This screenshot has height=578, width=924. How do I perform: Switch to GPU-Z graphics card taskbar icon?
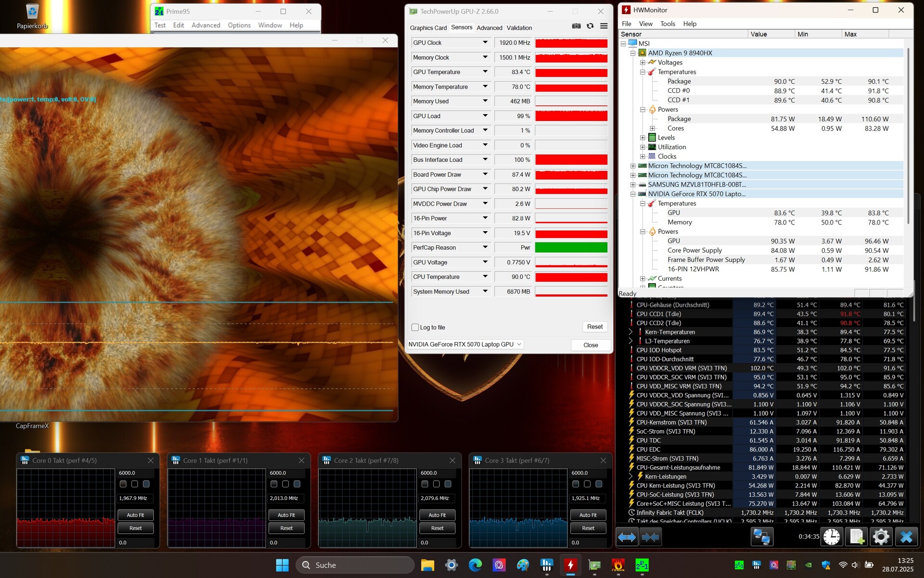click(594, 565)
